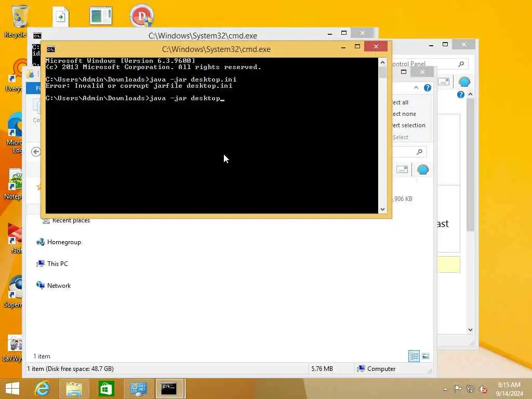Maximize the inner Explorer window behind cmd
Screen dimensions: 532x399
[403, 72]
